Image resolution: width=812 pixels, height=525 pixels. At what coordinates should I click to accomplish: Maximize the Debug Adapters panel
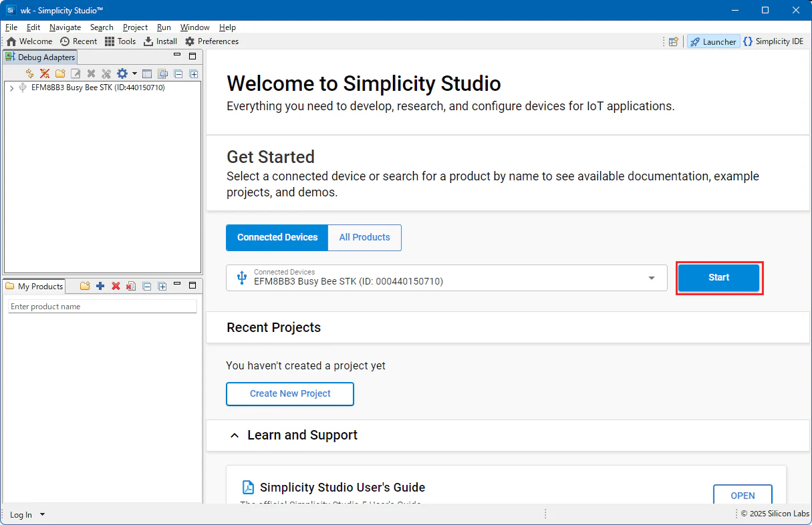[x=192, y=56]
